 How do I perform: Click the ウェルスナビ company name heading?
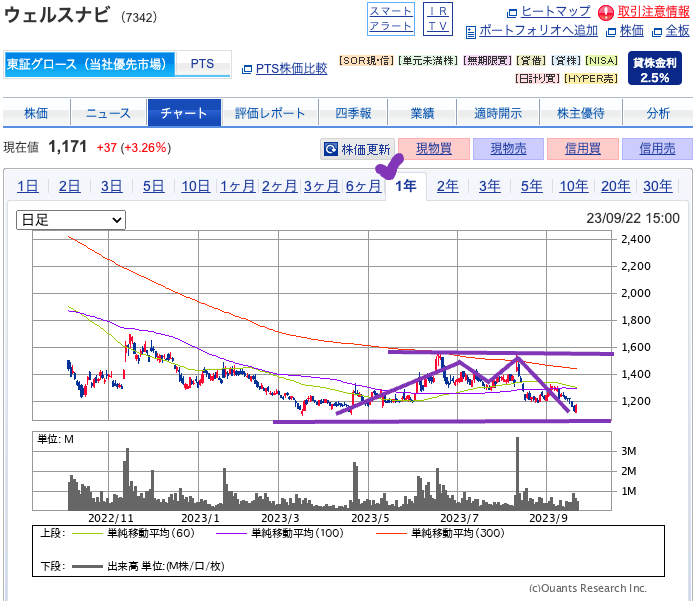[x=57, y=15]
